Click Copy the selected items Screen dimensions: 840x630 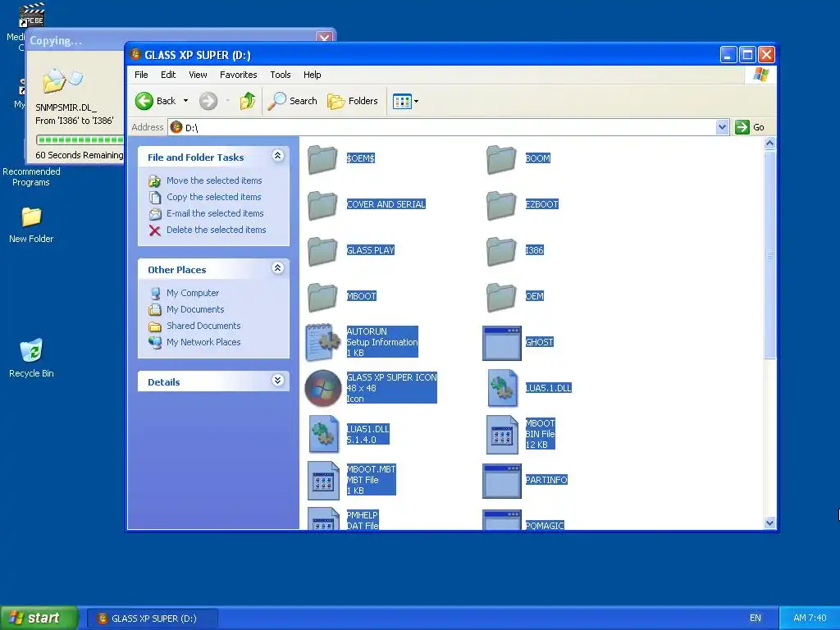[x=214, y=197]
